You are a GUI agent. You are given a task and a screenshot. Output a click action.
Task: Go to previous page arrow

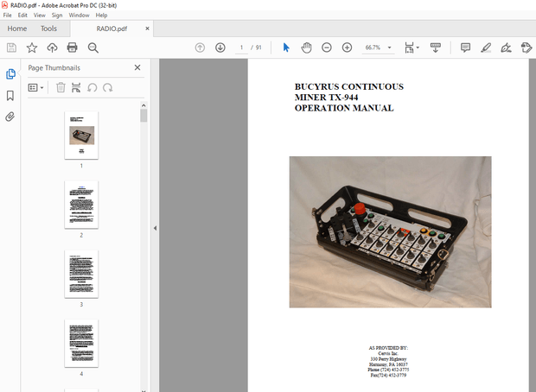[200, 47]
